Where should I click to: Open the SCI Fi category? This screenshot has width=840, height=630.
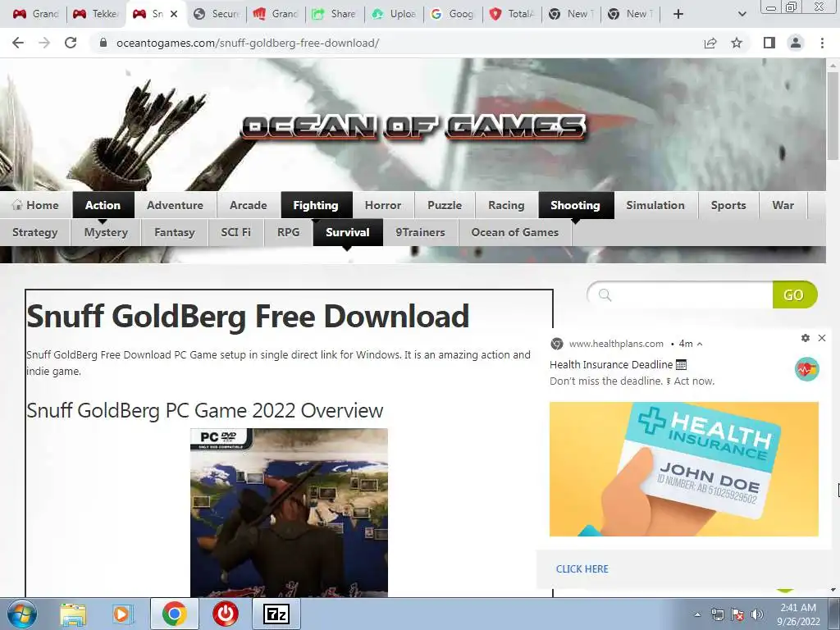(x=235, y=232)
